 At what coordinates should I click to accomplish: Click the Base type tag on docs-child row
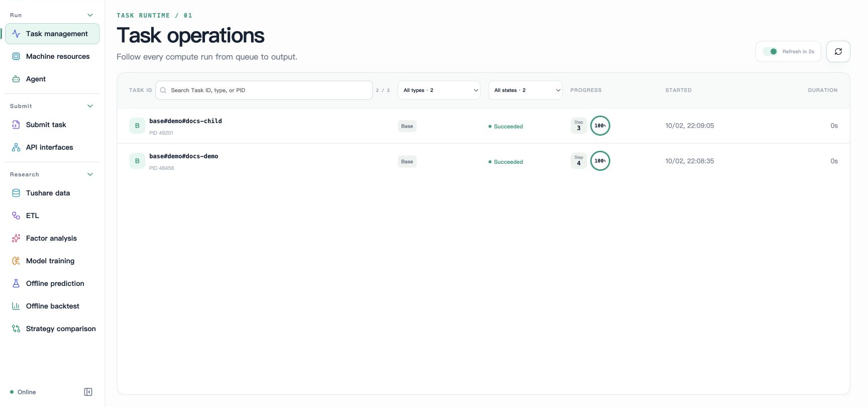coord(407,126)
